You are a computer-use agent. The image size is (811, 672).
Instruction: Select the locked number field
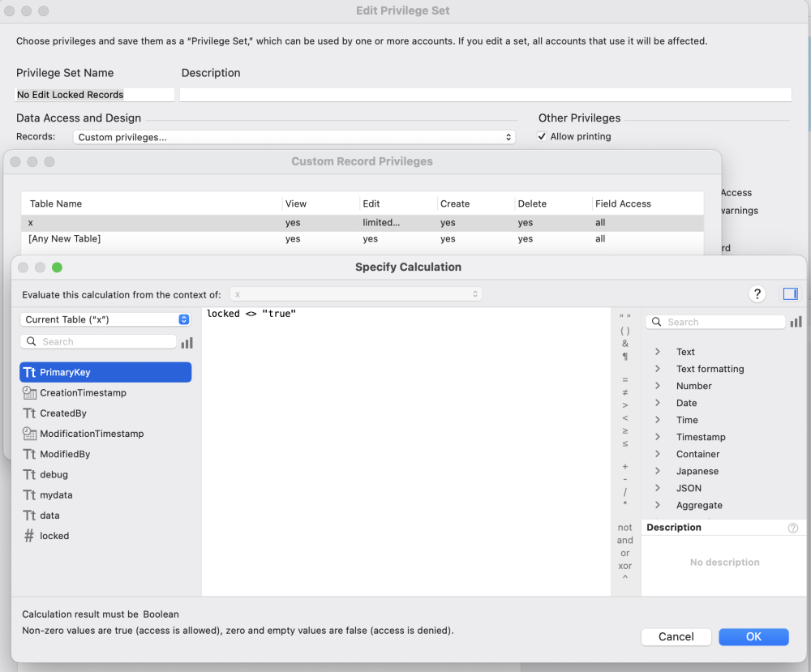coord(54,536)
